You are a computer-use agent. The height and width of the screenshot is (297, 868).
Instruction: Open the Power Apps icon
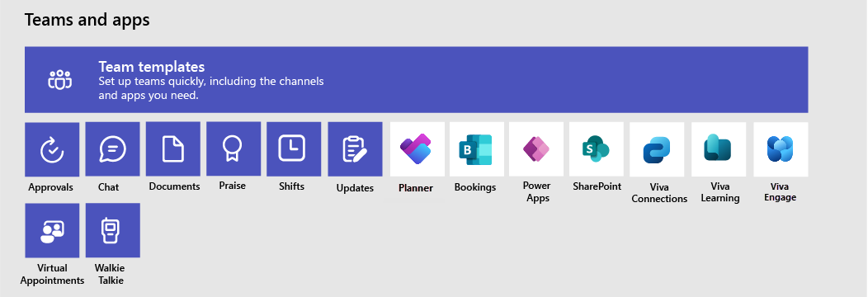click(x=536, y=149)
